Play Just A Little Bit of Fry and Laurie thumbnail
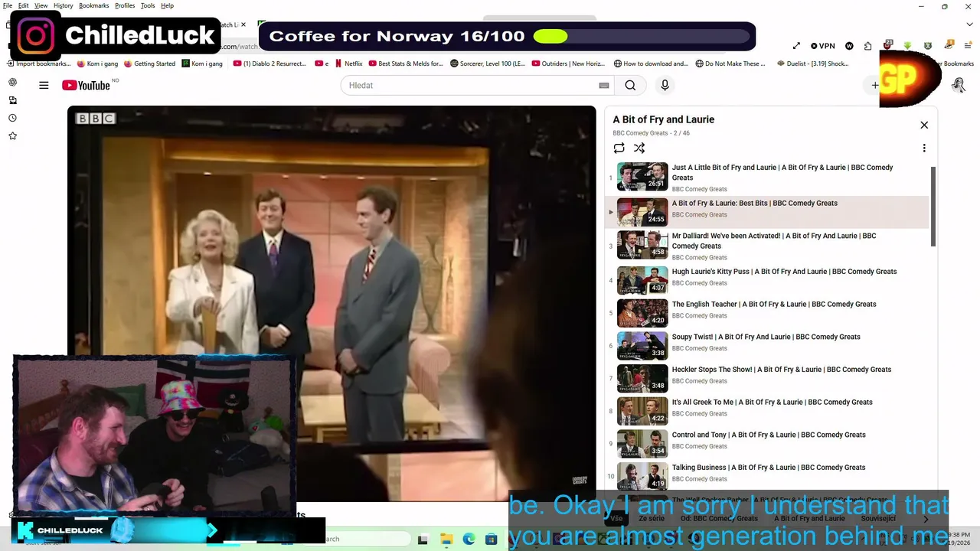This screenshot has height=551, width=980. 642,176
